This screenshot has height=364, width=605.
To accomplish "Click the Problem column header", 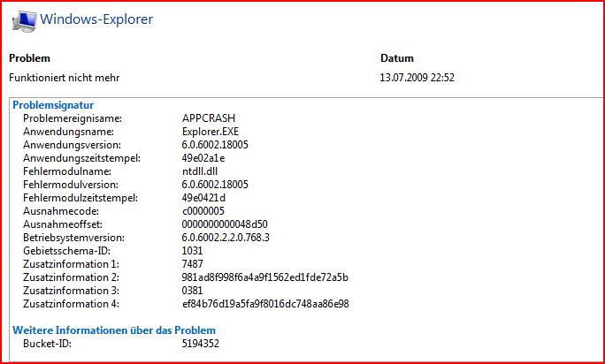I will pos(29,58).
